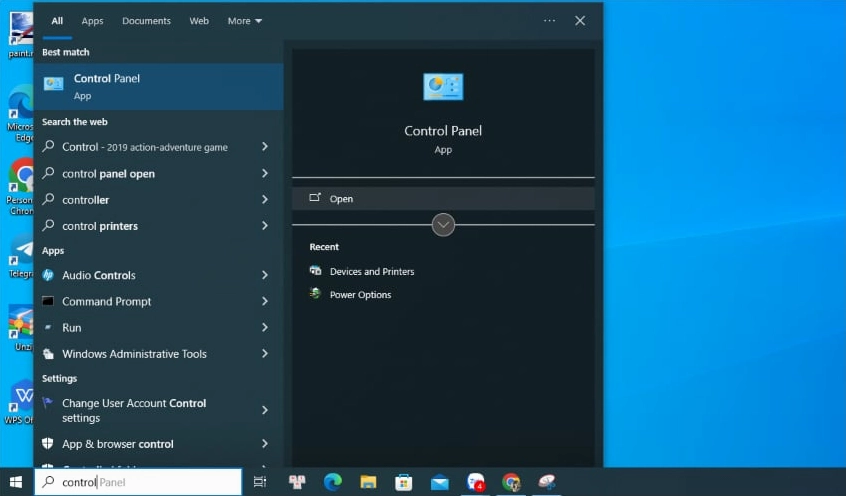Click Open action for Control Panel
This screenshot has width=846, height=496.
click(x=443, y=199)
